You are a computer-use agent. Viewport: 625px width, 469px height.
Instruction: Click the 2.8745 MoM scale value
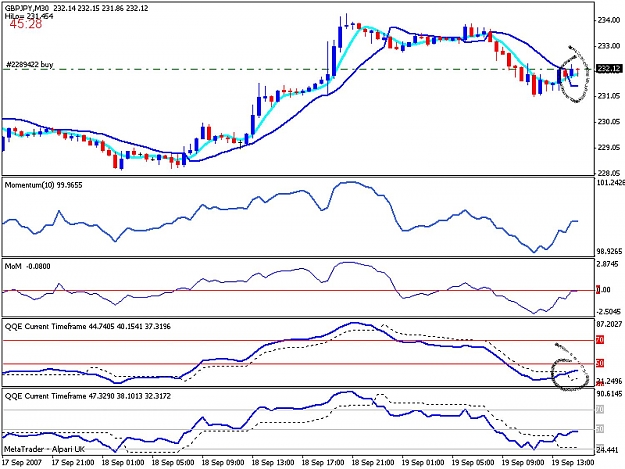[608, 264]
